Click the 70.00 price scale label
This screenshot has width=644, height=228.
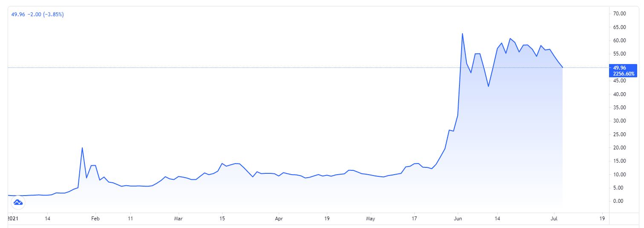pos(619,14)
